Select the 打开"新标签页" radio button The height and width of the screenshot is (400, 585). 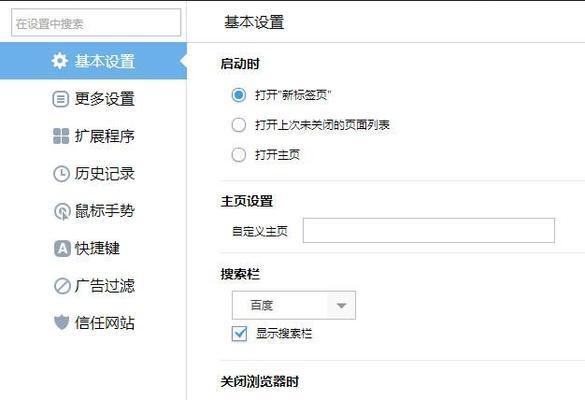pos(239,95)
